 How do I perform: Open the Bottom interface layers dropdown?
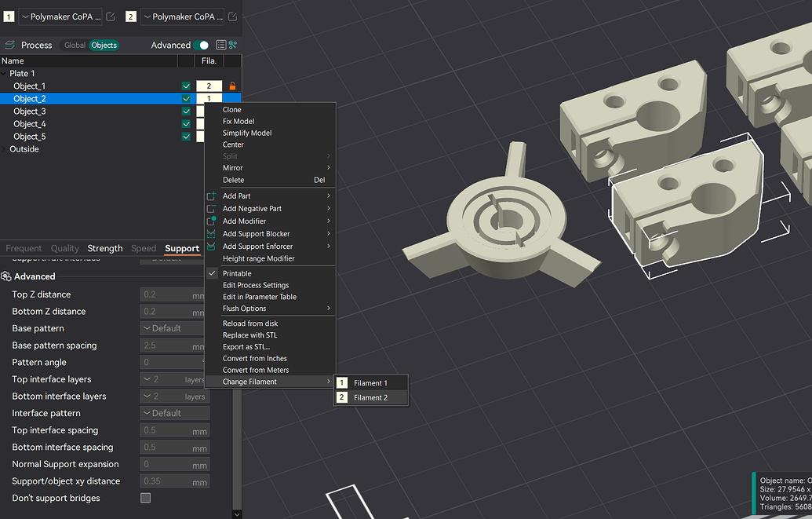tap(174, 397)
